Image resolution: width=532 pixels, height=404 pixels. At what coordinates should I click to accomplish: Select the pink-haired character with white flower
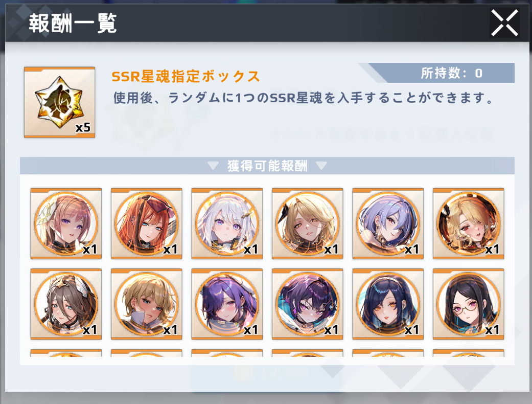pos(66,223)
